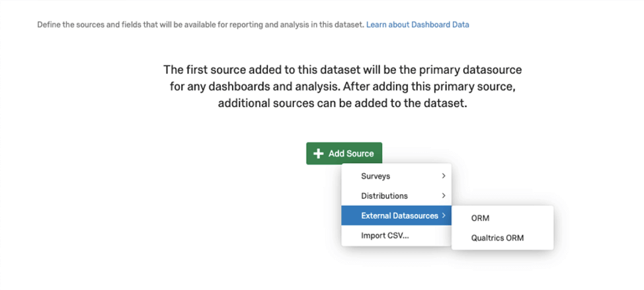Open the Learn about Dashboard Data link
The width and height of the screenshot is (644, 290).
[418, 24]
